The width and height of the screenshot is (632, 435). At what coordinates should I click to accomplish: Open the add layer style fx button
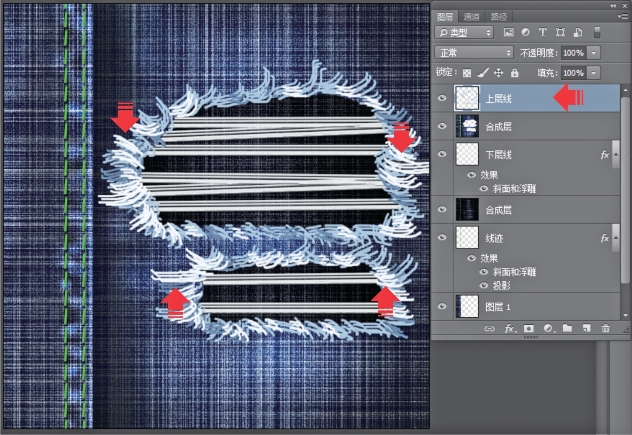(x=509, y=329)
